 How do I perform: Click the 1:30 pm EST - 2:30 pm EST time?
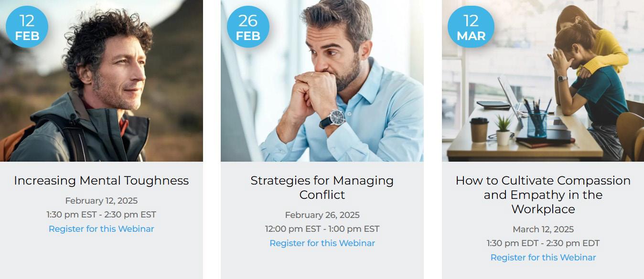pyautogui.click(x=101, y=215)
